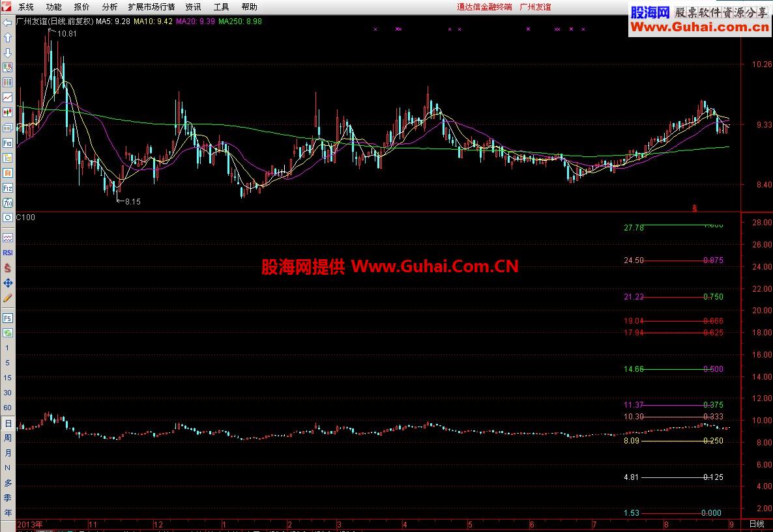Select the N custom-day period button
This screenshot has height=532, width=773.
point(7,468)
